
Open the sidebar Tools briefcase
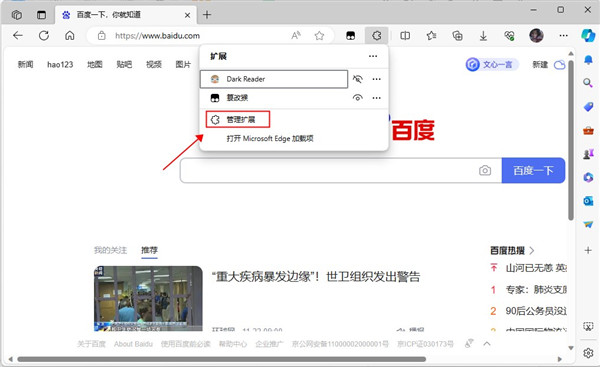(x=588, y=131)
